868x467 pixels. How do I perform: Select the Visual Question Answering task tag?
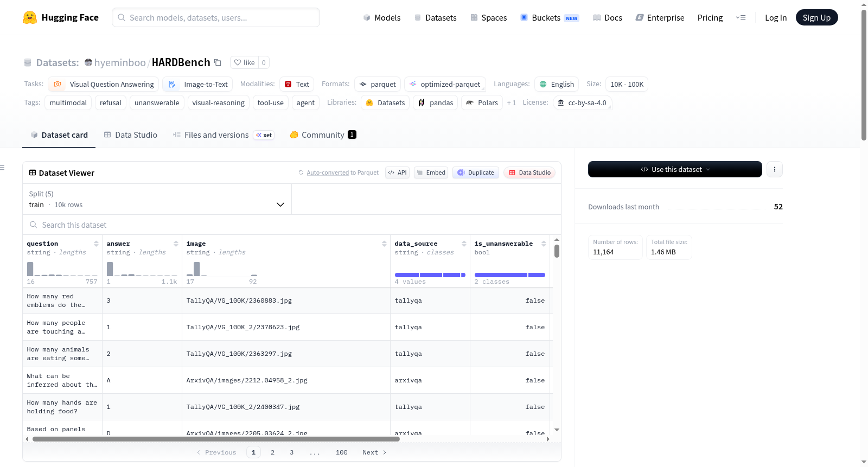click(104, 84)
